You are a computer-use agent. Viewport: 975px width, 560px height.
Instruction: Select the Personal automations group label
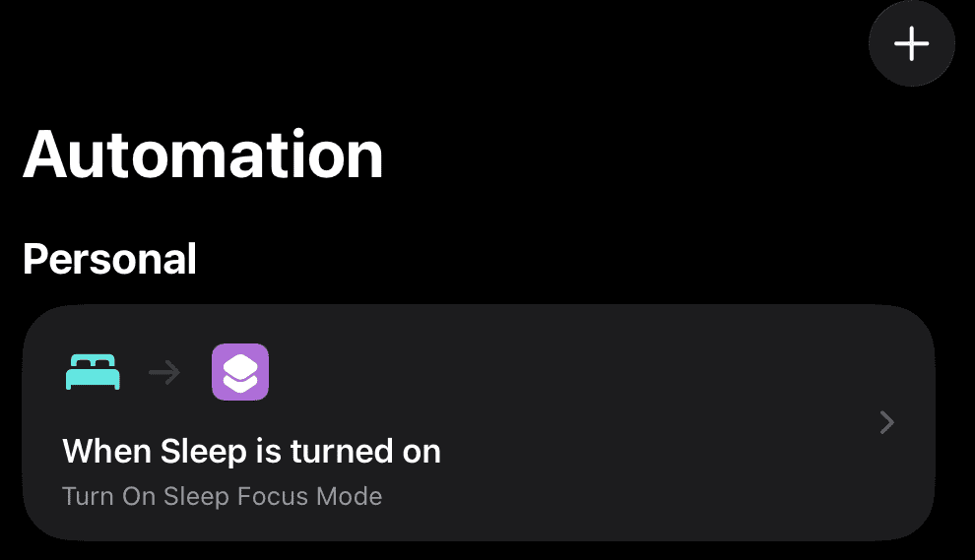[110, 259]
